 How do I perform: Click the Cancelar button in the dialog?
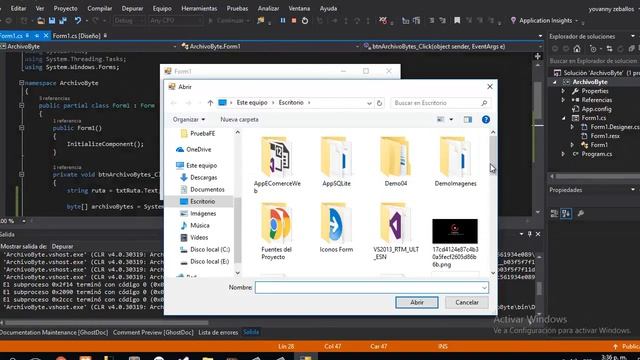467,302
